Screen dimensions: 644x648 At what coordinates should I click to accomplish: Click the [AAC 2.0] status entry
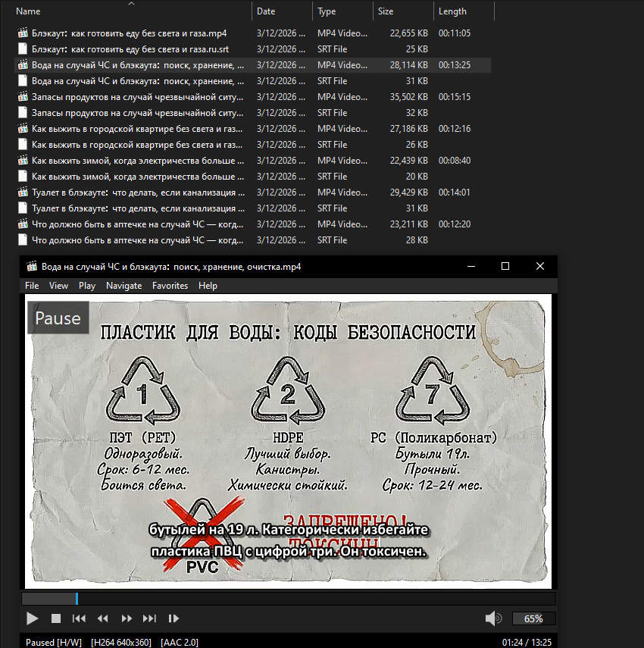[180, 642]
